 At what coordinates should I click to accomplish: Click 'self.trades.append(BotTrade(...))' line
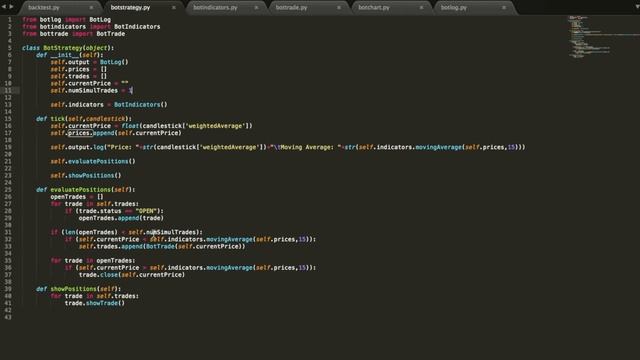162,247
